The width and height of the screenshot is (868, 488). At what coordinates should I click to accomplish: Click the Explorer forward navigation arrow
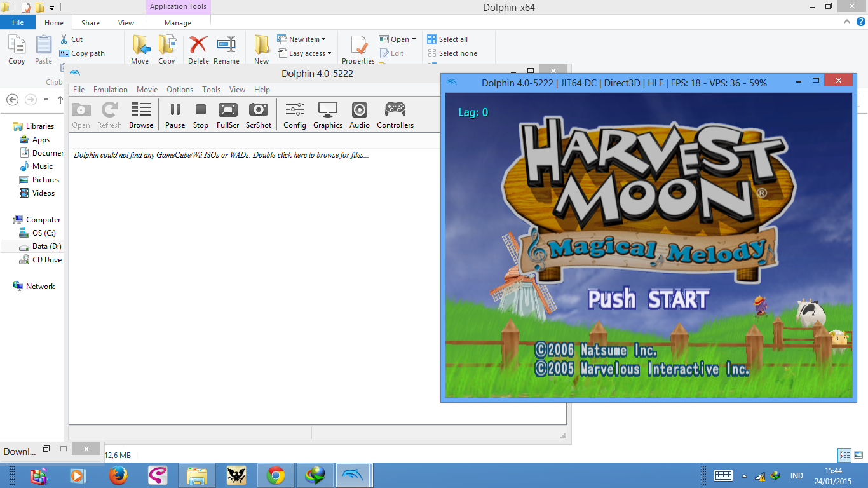pos(31,100)
